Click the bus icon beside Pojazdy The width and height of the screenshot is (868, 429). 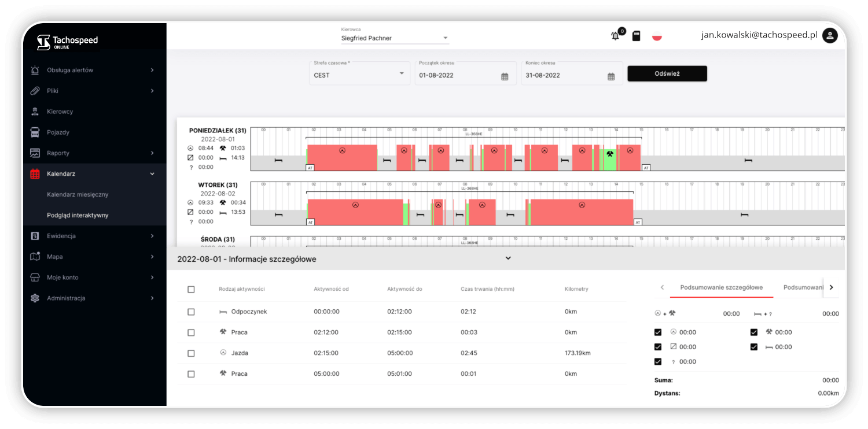35,132
